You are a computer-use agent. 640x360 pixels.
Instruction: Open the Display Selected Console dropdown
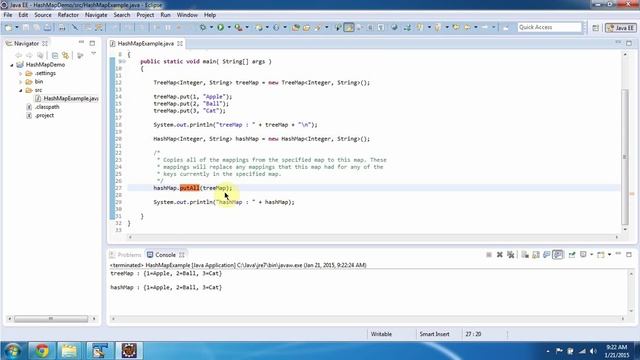tap(591, 255)
